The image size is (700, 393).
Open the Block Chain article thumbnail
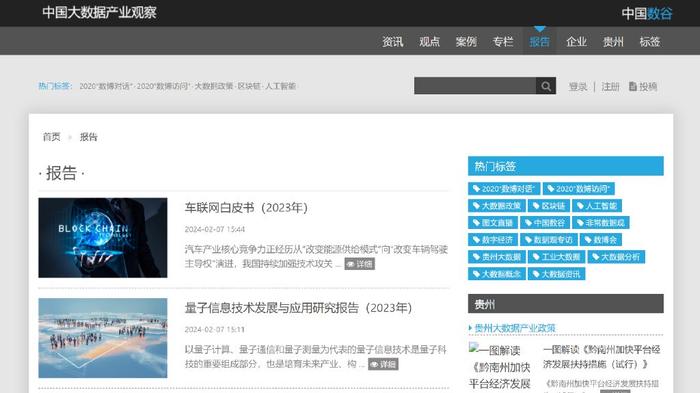pos(103,238)
